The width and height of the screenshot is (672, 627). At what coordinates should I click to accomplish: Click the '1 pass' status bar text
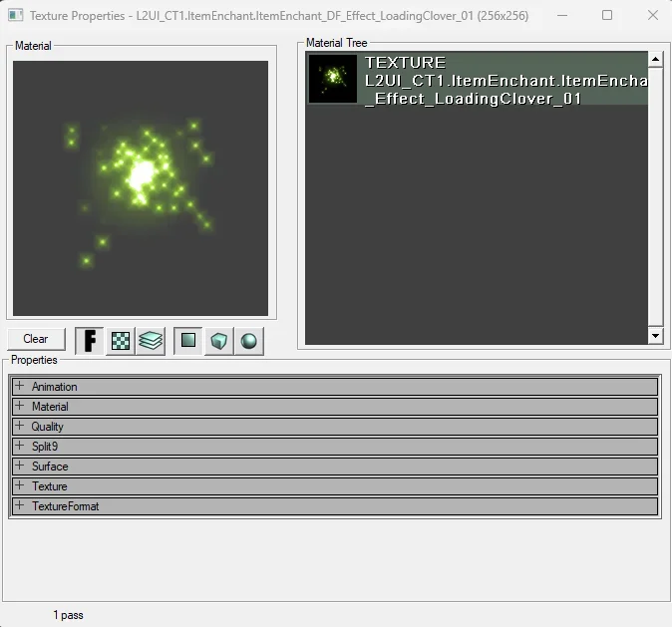click(68, 615)
